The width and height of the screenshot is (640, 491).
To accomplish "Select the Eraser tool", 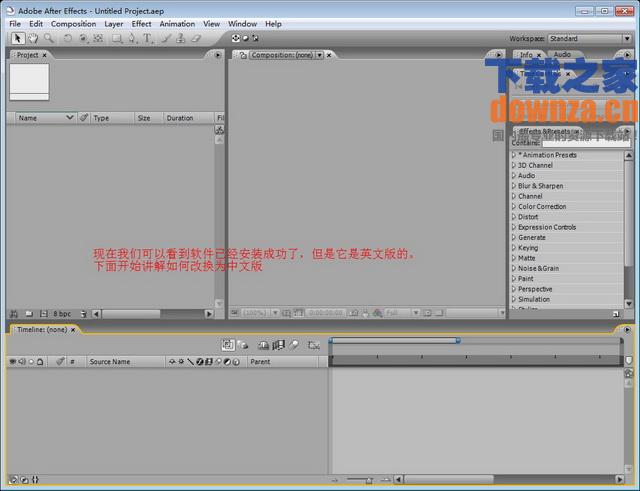I will click(196, 38).
